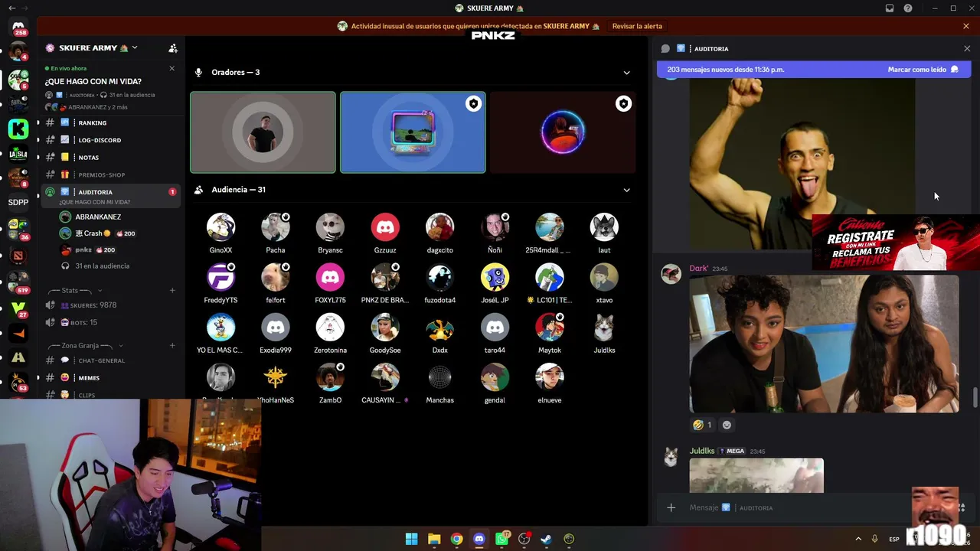Add a channel to Stats category

tap(172, 290)
